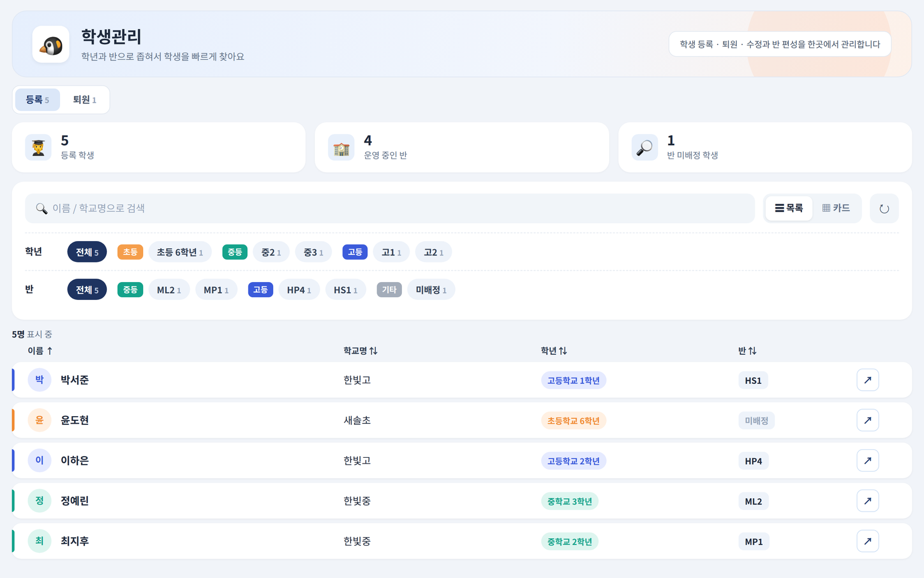Sort by 이름 column header
Image resolution: width=924 pixels, height=578 pixels.
click(40, 351)
